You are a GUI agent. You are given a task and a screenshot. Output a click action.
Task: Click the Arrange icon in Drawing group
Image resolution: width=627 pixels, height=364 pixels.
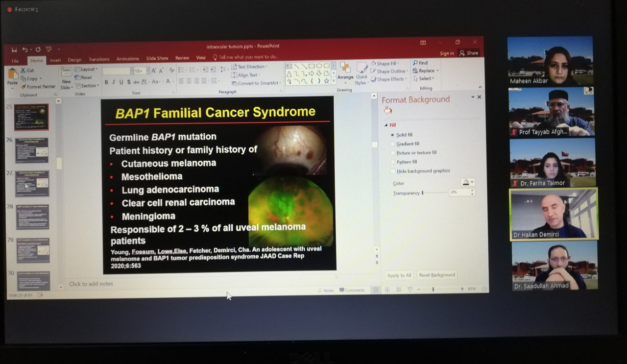click(x=345, y=70)
